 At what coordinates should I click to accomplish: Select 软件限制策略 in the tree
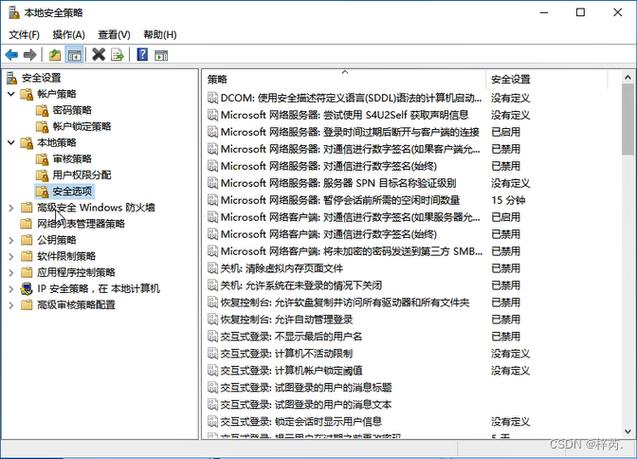(x=67, y=256)
